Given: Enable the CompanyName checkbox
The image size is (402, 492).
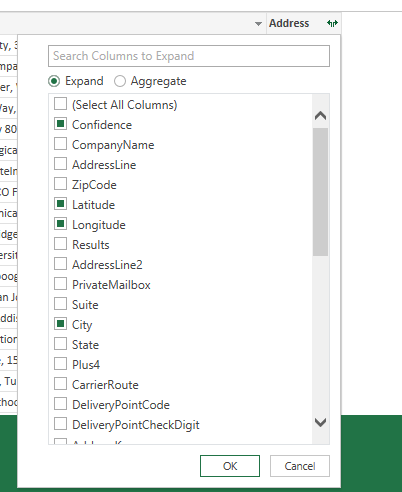Looking at the screenshot, I should [x=60, y=144].
